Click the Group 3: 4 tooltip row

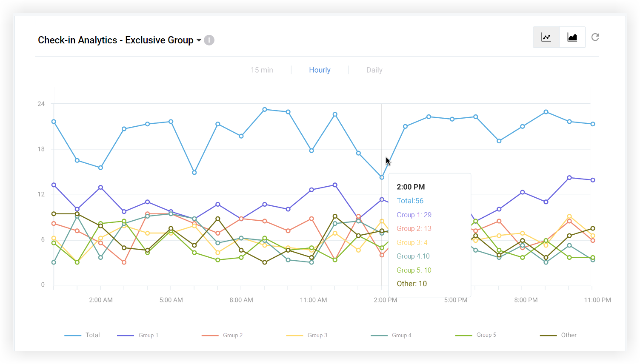click(412, 242)
